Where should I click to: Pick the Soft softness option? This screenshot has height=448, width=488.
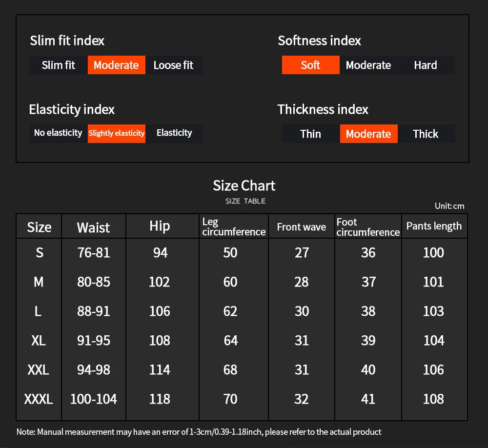tap(310, 65)
